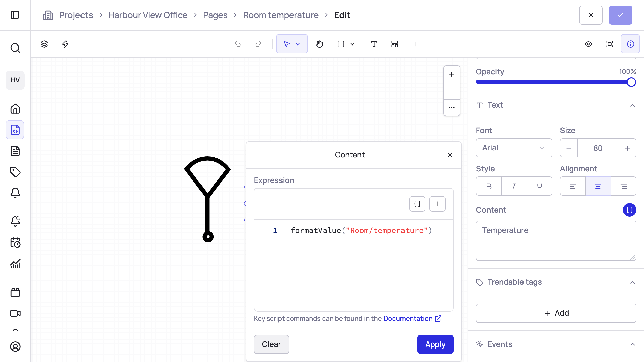
Task: Toggle bold text style
Action: (489, 186)
